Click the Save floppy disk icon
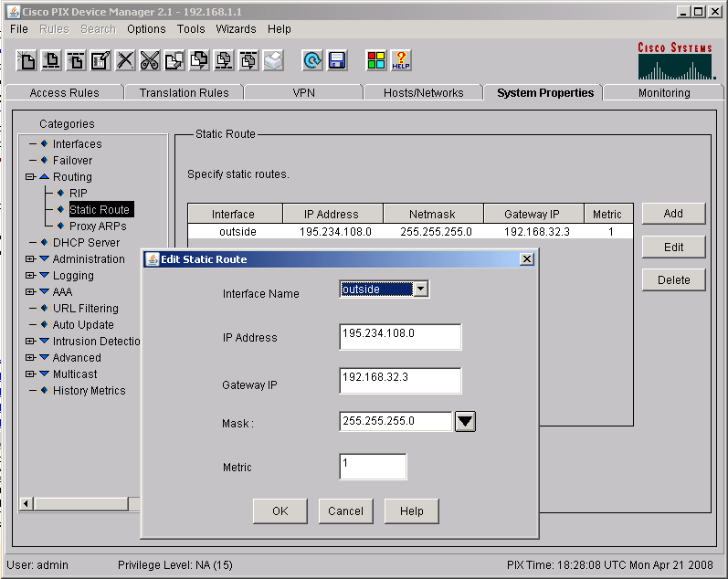The image size is (728, 579). click(x=337, y=60)
